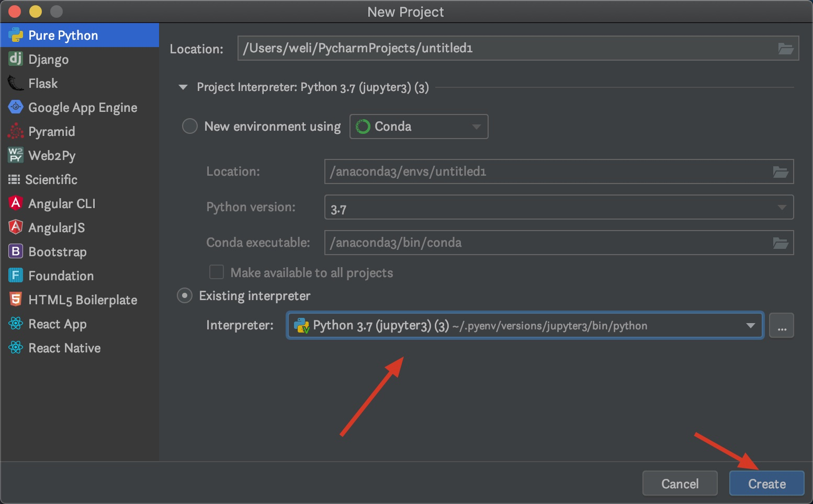
Task: Choose the Pyramid project icon
Action: 16,131
